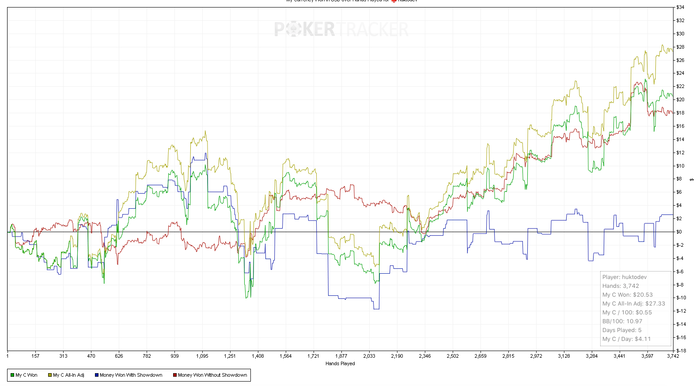The width and height of the screenshot is (700, 386).
Task: Click 'My C All-In Adj: $27.33' stats line
Action: [633, 303]
